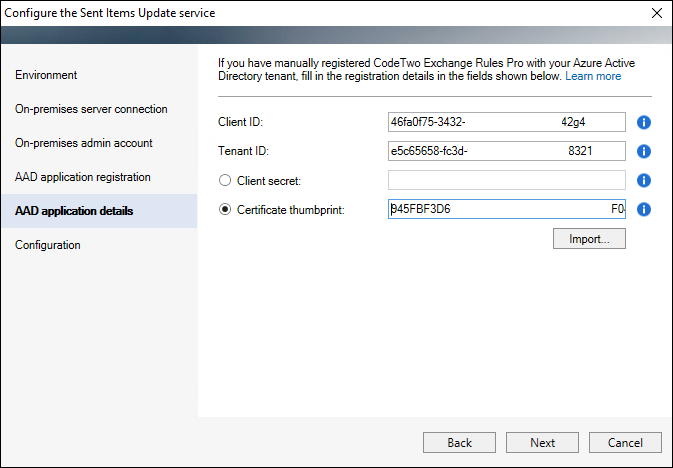
Task: Click into the Tenant ID field
Action: click(x=506, y=151)
